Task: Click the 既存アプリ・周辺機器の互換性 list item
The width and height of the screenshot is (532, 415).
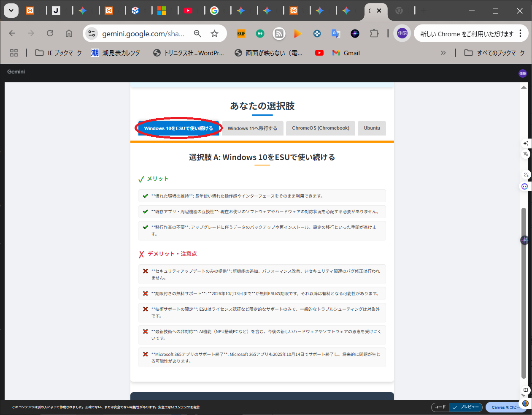Action: pos(262,212)
